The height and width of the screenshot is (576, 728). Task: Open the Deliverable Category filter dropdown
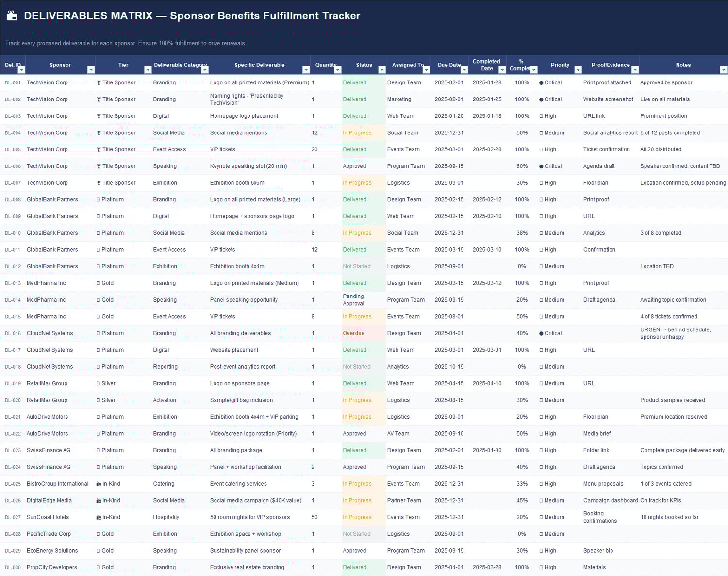pos(205,70)
